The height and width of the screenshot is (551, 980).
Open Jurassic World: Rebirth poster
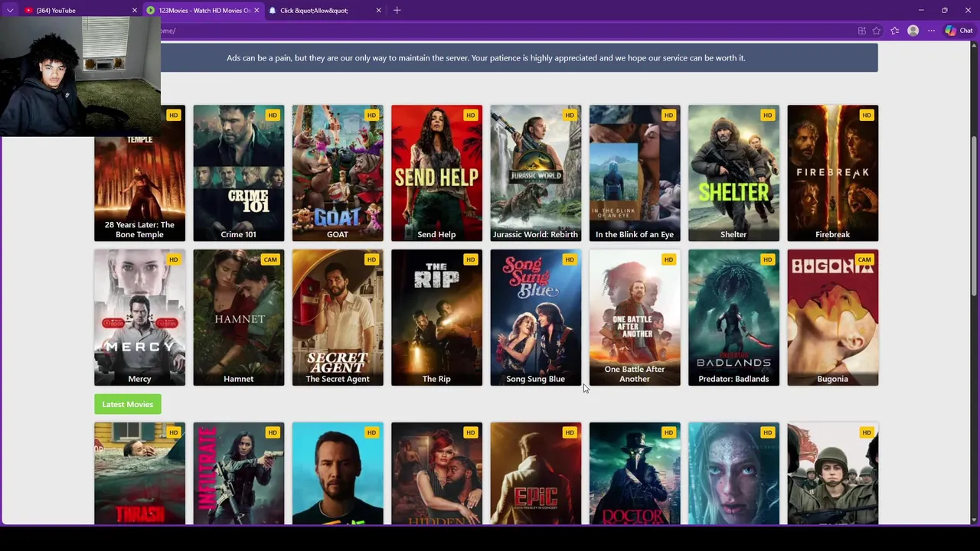point(535,173)
